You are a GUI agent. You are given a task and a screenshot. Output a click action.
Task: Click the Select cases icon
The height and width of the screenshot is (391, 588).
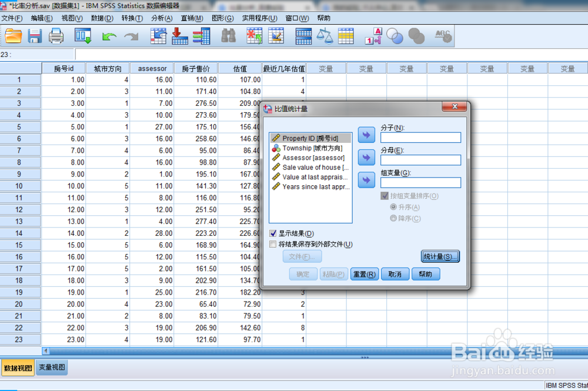point(346,36)
